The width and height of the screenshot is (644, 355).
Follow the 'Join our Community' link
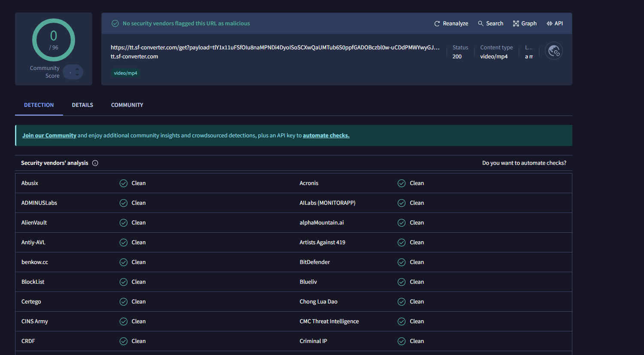pyautogui.click(x=49, y=136)
